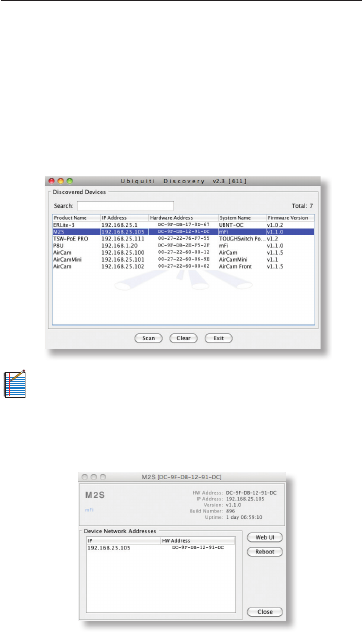Zoom Ubiquiti Discovery window with green button

pyautogui.click(x=69, y=181)
